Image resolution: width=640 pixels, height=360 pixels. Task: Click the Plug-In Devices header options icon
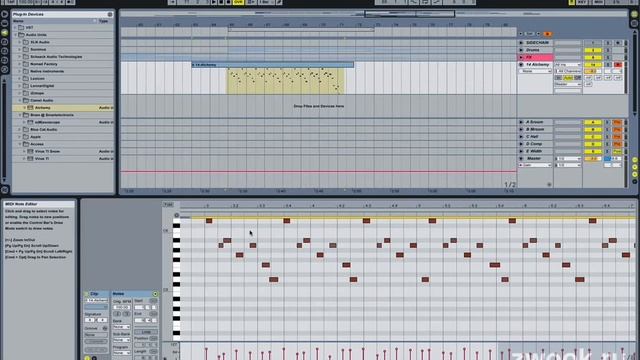(110, 14)
